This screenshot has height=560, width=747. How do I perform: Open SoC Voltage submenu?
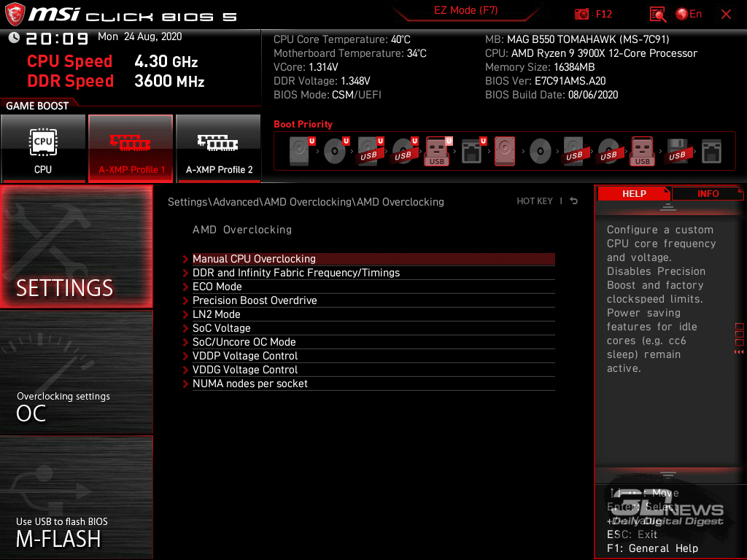click(373, 327)
